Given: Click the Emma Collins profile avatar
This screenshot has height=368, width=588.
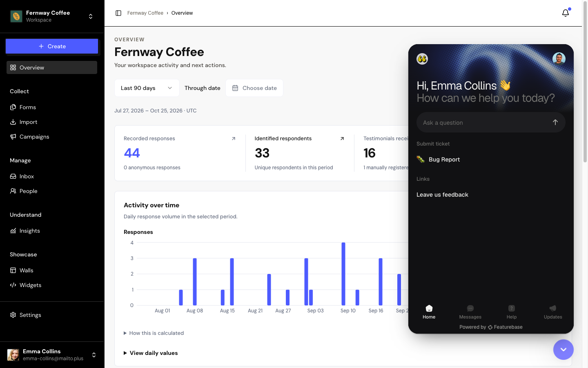Looking at the screenshot, I should pos(13,355).
